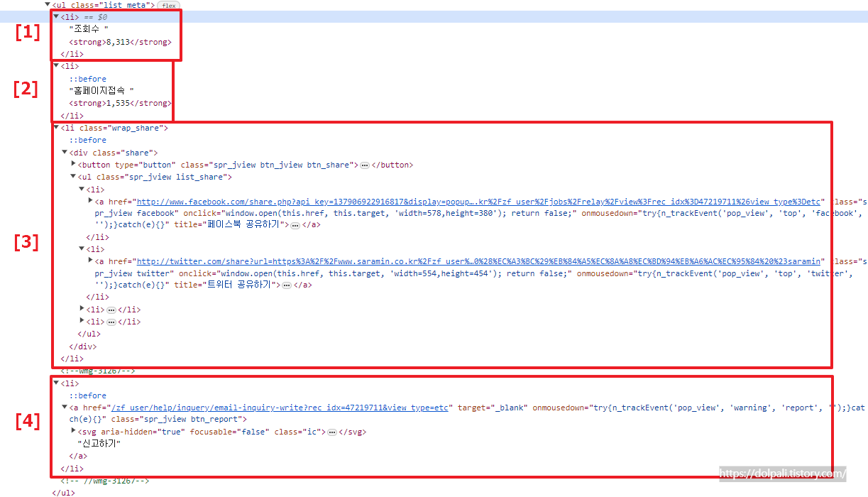
Task: Select the //wmg-31267 closing comment
Action: 104,481
